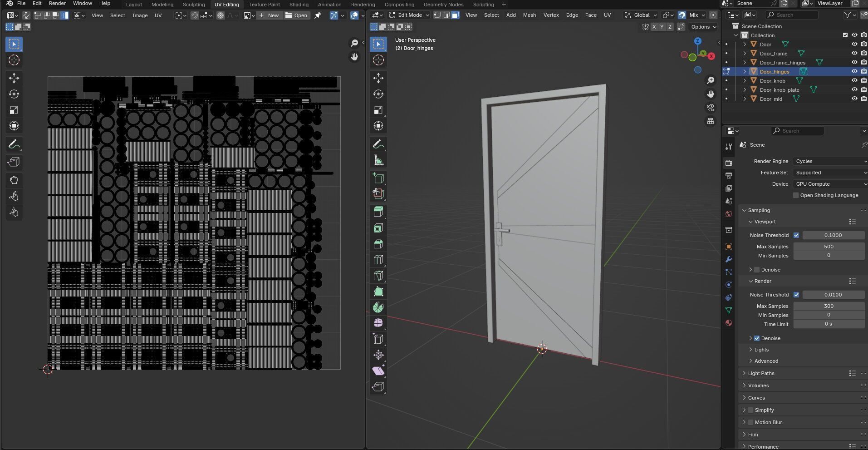868x450 pixels.
Task: Open the Render Engine dropdown
Action: click(x=830, y=161)
